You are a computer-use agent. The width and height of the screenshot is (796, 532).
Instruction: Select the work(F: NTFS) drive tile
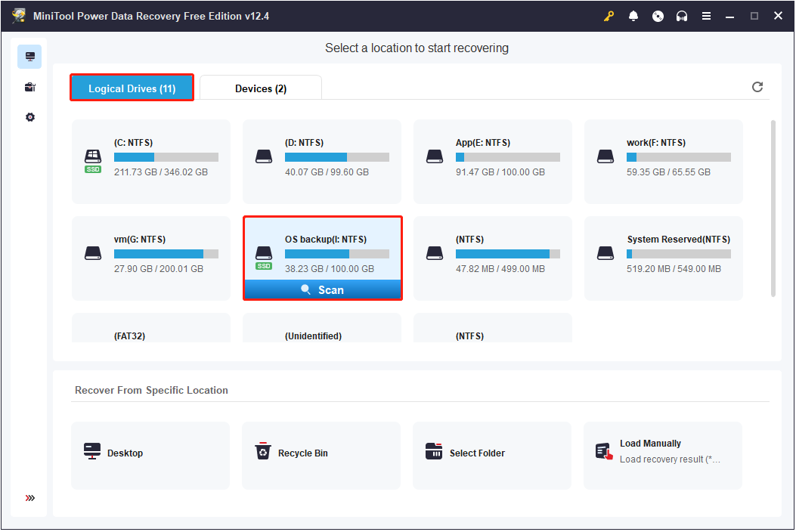click(663, 162)
